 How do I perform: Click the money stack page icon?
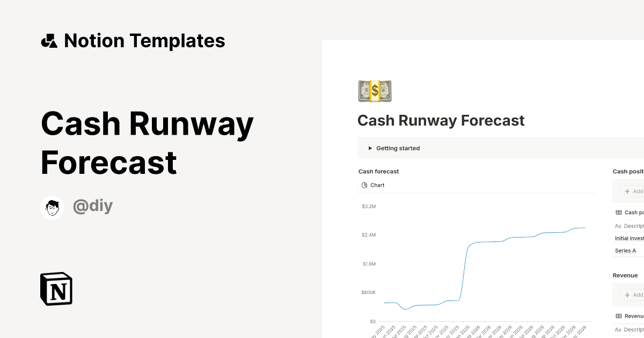375,91
